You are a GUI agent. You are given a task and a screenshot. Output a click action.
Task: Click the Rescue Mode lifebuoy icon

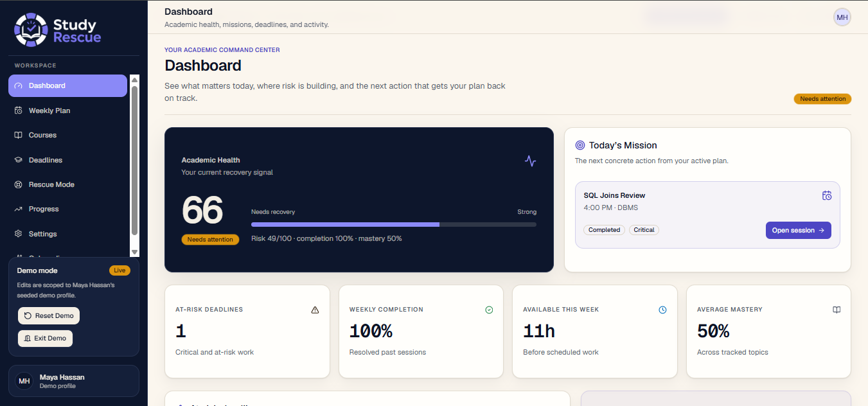coord(18,184)
